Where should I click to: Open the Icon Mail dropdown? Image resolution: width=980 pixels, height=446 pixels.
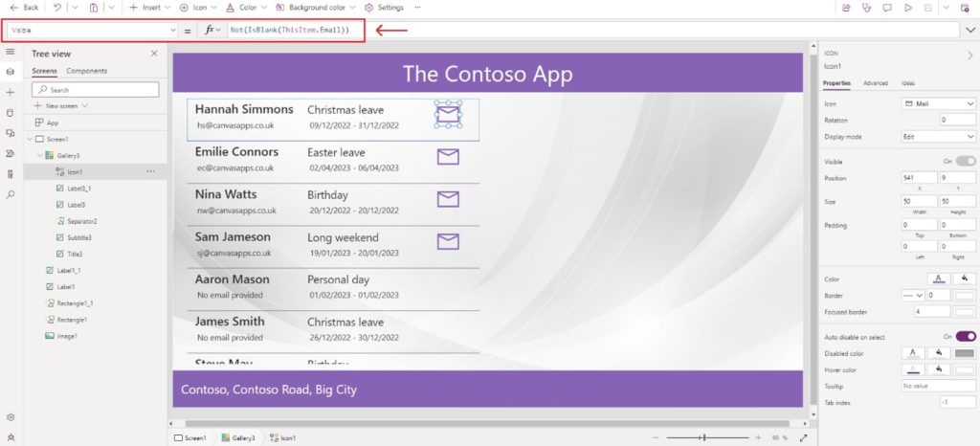coord(939,103)
